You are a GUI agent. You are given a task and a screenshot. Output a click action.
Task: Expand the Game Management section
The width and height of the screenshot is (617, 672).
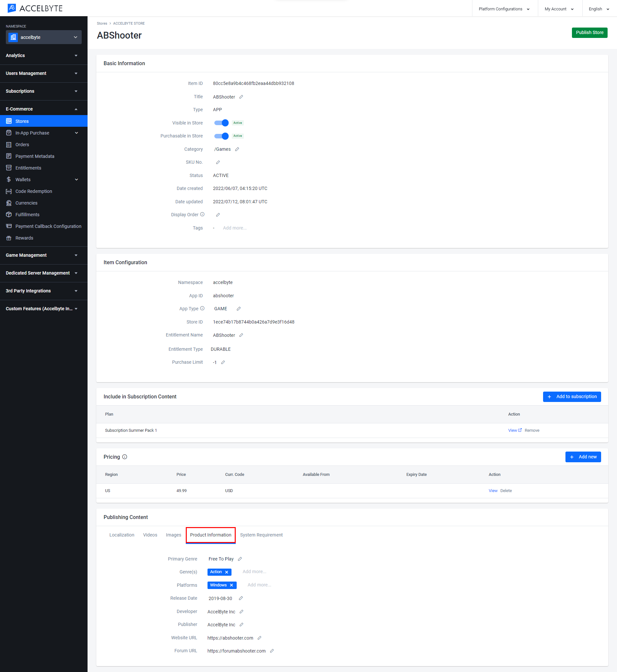click(44, 255)
